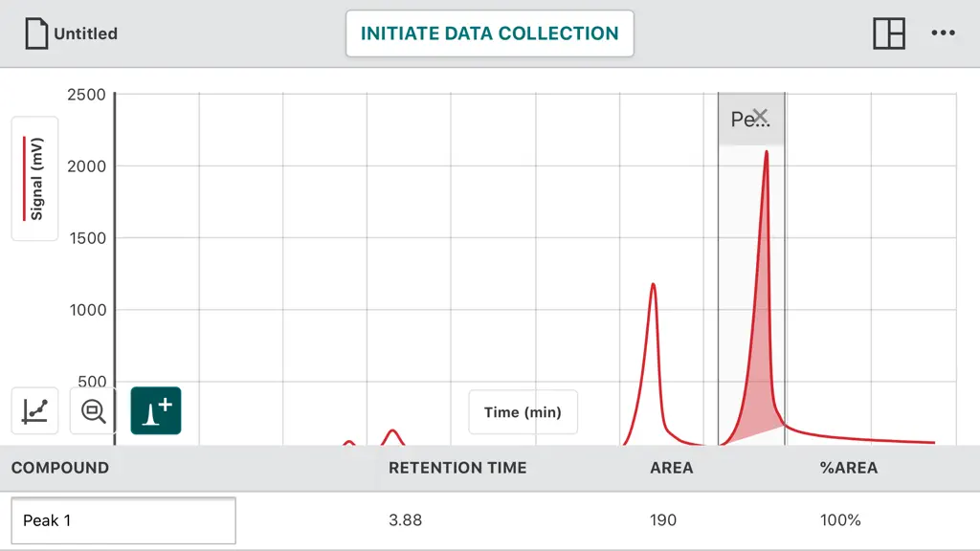The height and width of the screenshot is (551, 980).
Task: Click the Untitled file name
Action: (85, 33)
